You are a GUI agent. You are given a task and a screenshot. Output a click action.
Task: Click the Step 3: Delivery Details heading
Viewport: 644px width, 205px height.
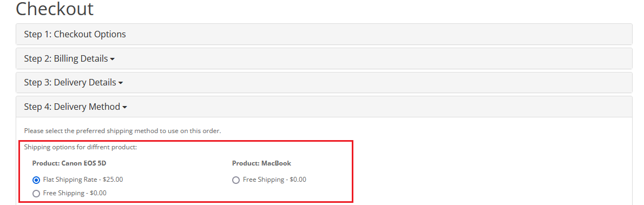(x=70, y=83)
